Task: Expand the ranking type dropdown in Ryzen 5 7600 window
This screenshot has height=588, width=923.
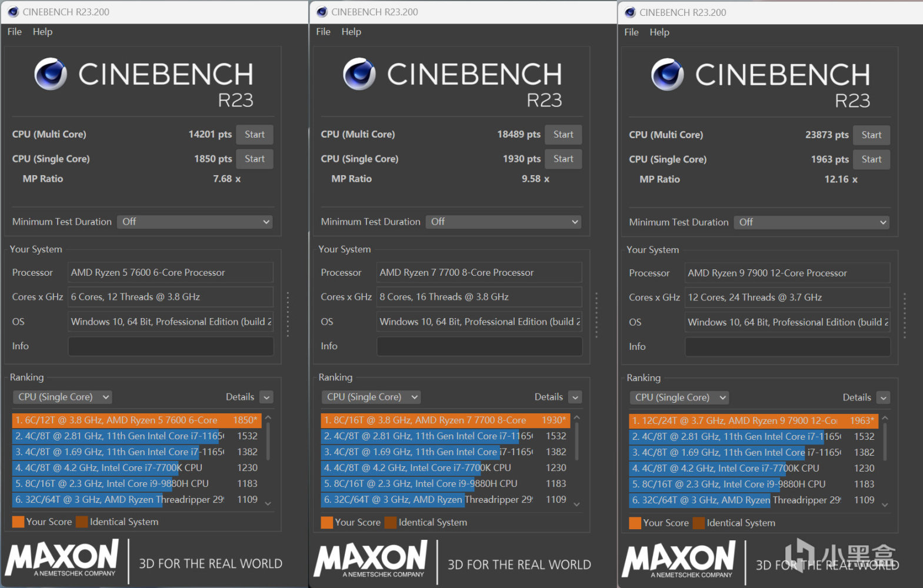Action: click(62, 397)
